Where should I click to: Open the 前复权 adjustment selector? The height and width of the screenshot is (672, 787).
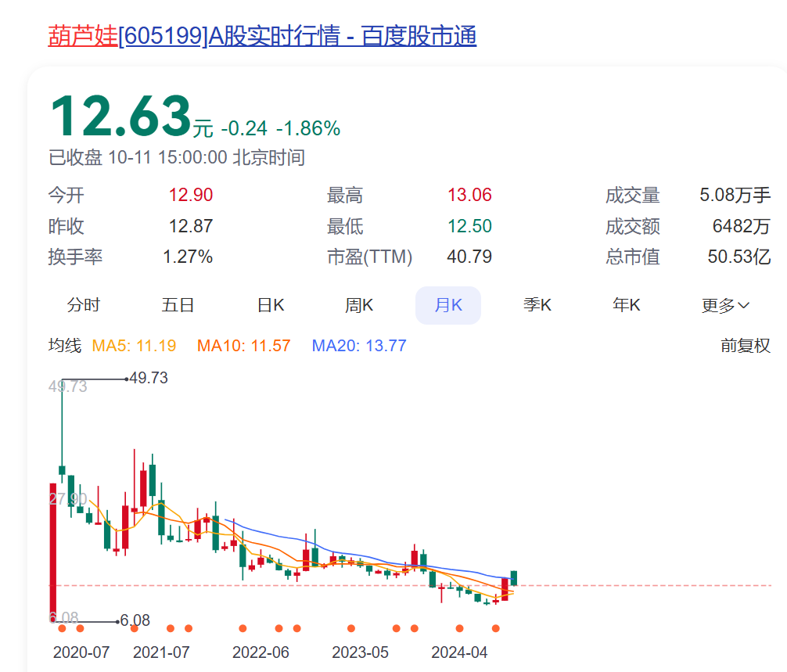click(x=746, y=345)
